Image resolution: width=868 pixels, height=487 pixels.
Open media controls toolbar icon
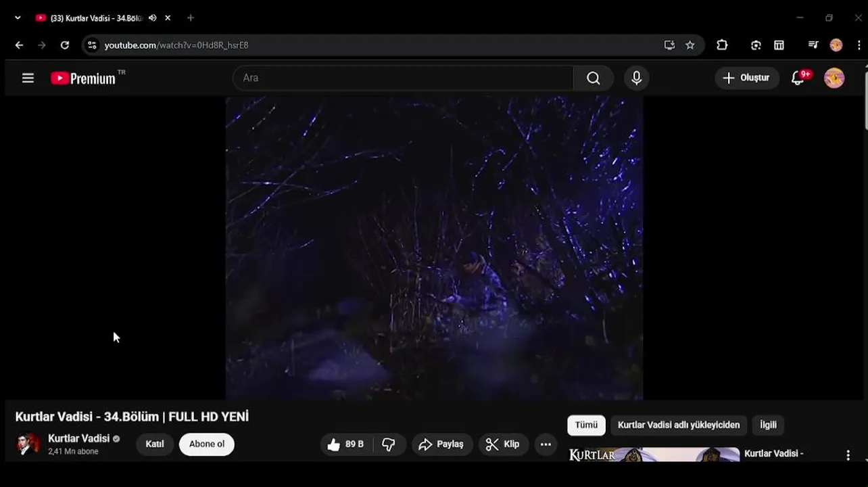[813, 45]
